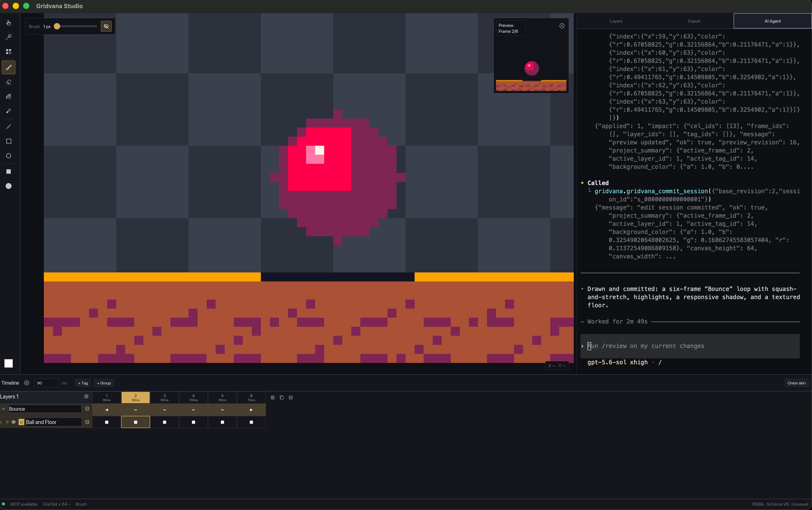Screen dimensions: 812x510
Task: Select the outlined rectangle tool
Action: [9, 141]
